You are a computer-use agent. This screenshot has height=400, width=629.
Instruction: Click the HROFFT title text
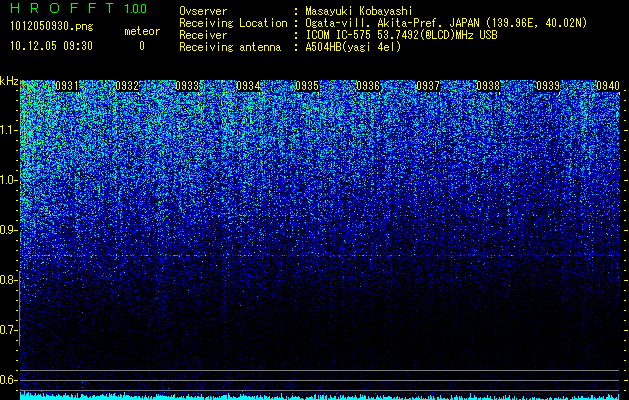pyautogui.click(x=62, y=8)
